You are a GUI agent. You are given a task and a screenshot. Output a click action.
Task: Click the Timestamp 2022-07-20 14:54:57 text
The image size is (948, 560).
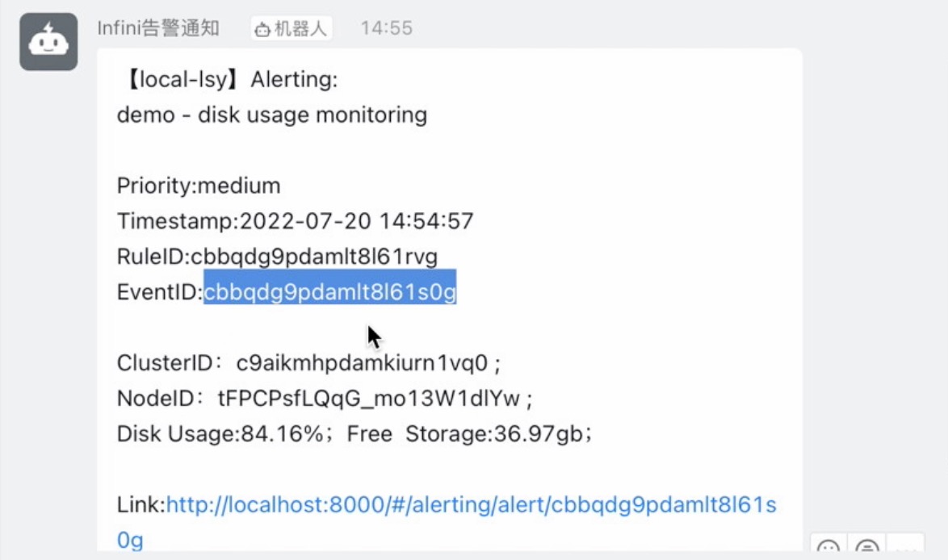[x=356, y=221]
